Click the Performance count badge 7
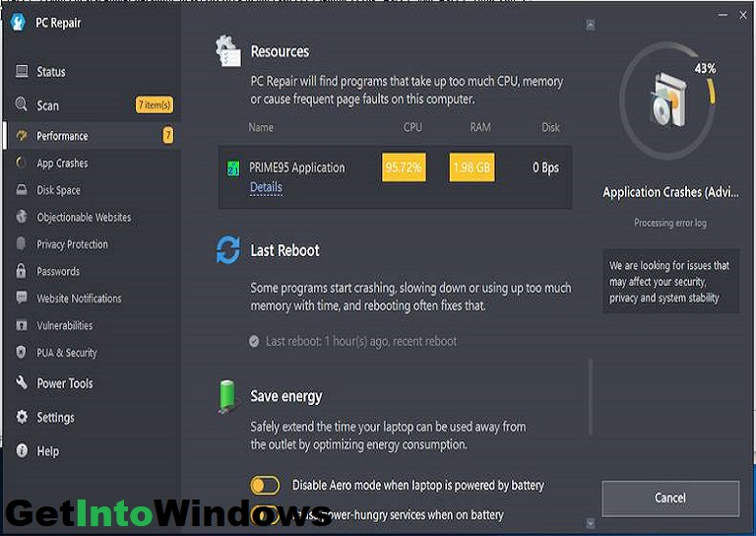This screenshot has height=536, width=756. (167, 136)
